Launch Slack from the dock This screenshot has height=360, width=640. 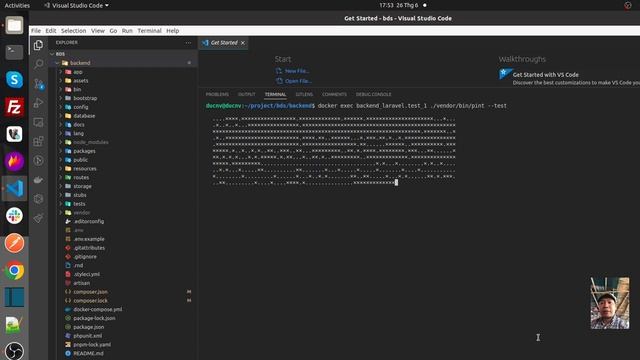[14, 216]
